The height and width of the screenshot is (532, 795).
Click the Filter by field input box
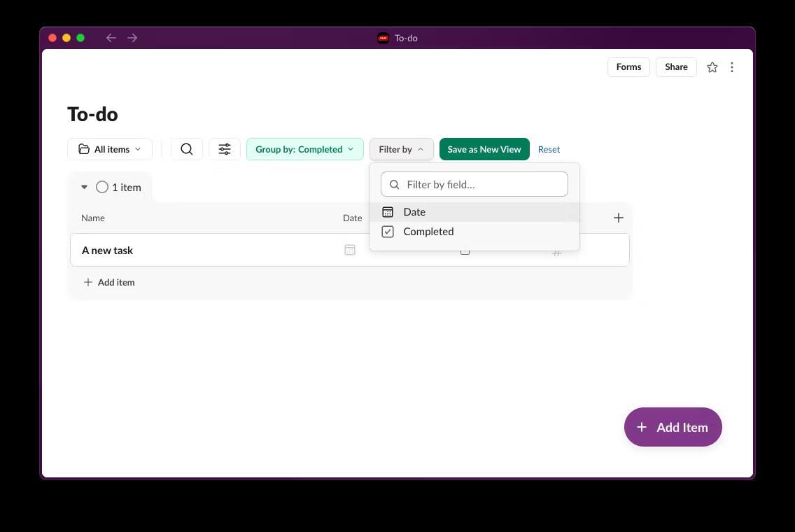point(474,184)
